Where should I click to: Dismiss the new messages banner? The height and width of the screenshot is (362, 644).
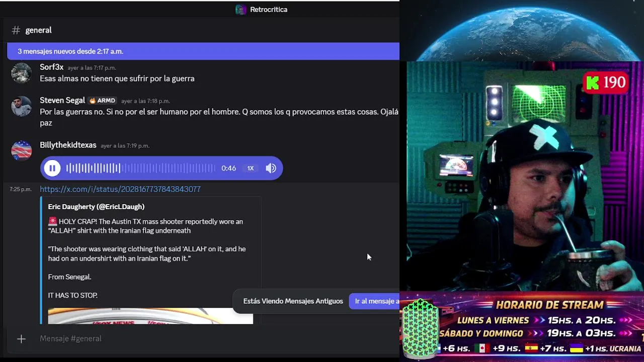pos(203,51)
